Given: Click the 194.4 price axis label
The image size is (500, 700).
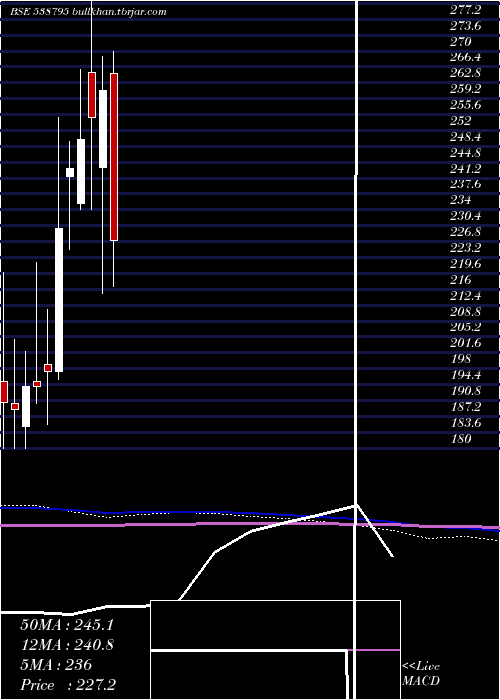Looking at the screenshot, I should coord(465,375).
